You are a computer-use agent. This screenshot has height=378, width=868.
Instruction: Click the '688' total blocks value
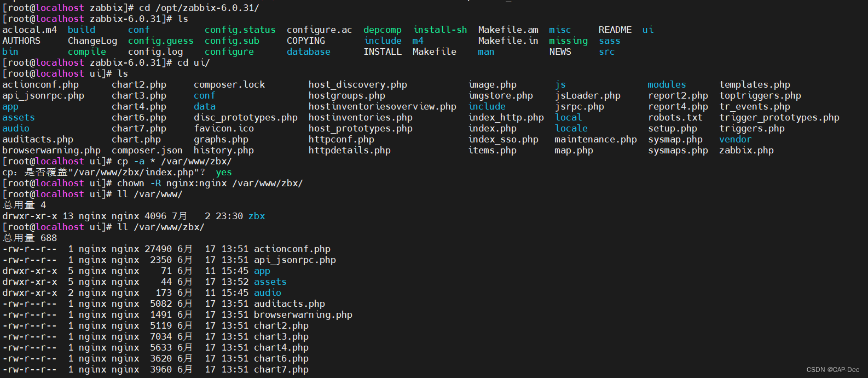tap(49, 238)
